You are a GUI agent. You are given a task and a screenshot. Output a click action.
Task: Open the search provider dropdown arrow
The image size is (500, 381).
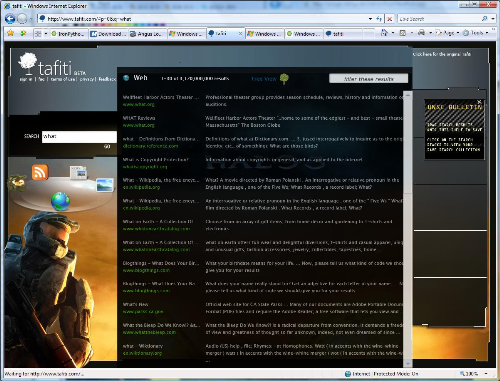click(493, 19)
